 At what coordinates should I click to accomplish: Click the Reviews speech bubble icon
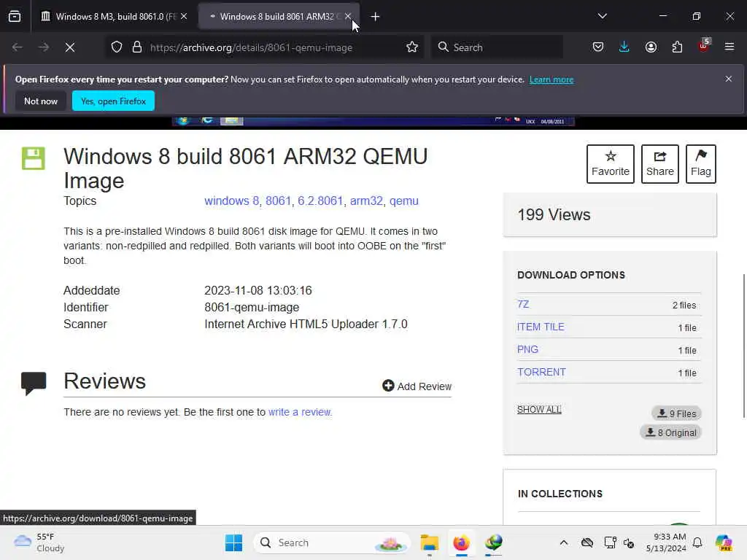34,383
